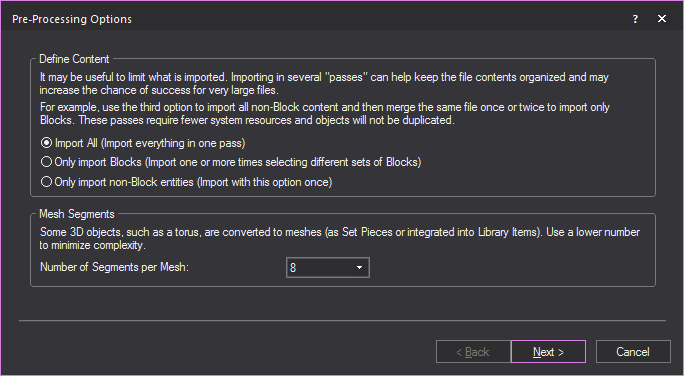Click the greyed-out Back button
The width and height of the screenshot is (684, 376).
click(473, 352)
